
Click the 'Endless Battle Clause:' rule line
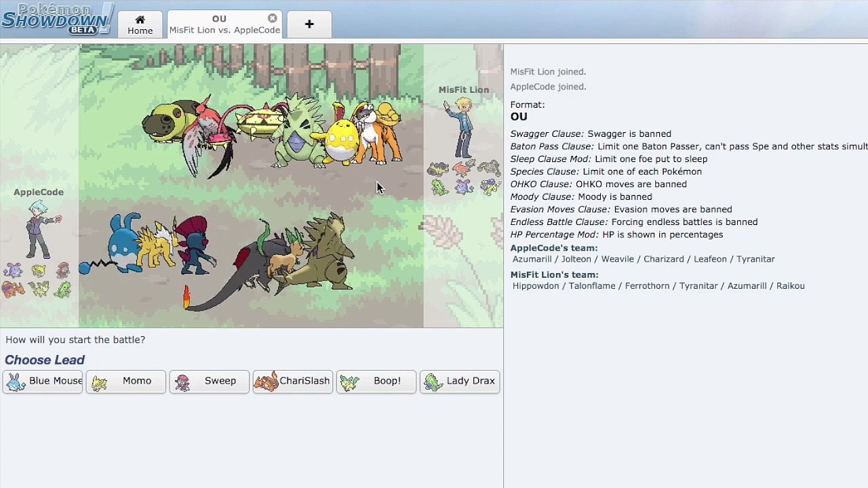[634, 222]
